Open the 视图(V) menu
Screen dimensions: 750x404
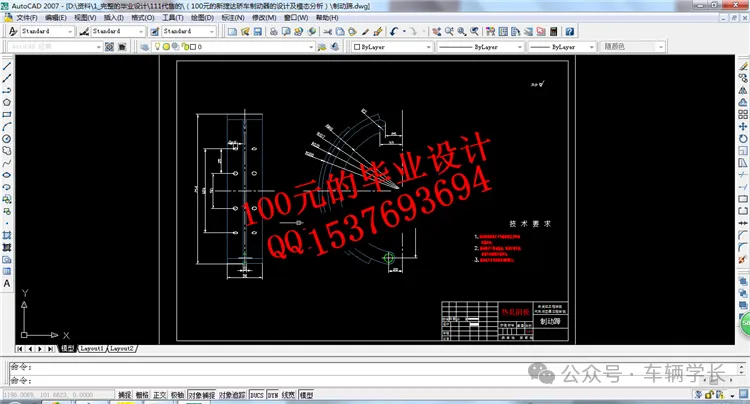coord(85,18)
